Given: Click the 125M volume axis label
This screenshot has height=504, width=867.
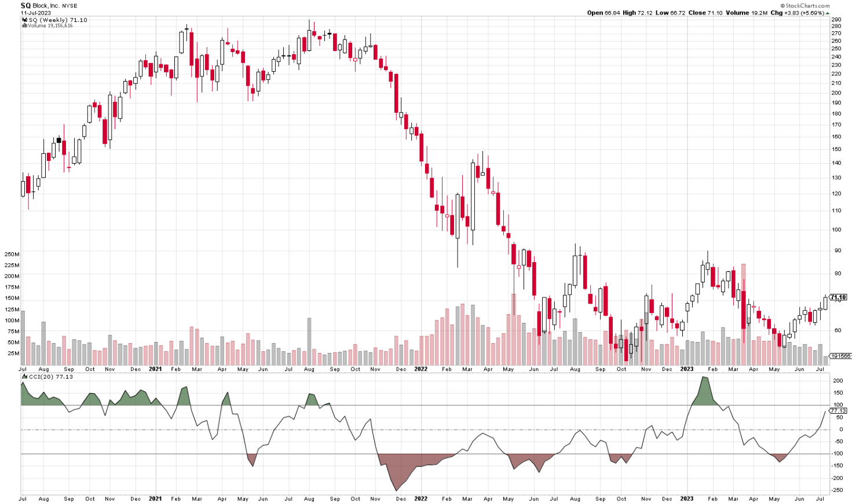Looking at the screenshot, I should (x=12, y=309).
